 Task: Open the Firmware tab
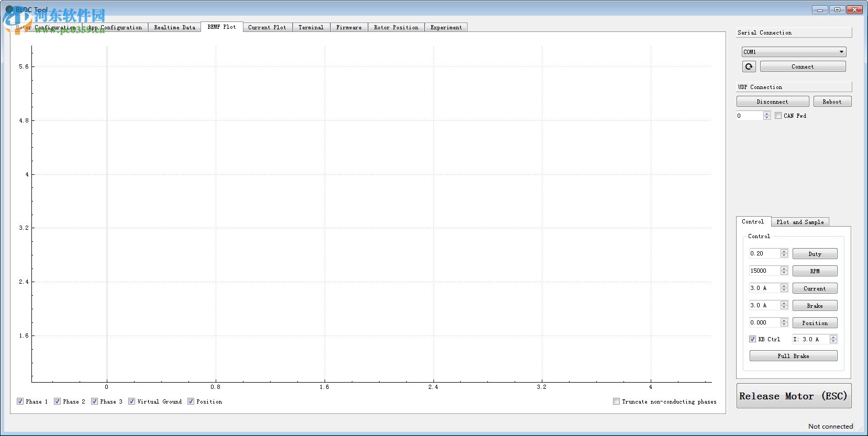tap(349, 27)
